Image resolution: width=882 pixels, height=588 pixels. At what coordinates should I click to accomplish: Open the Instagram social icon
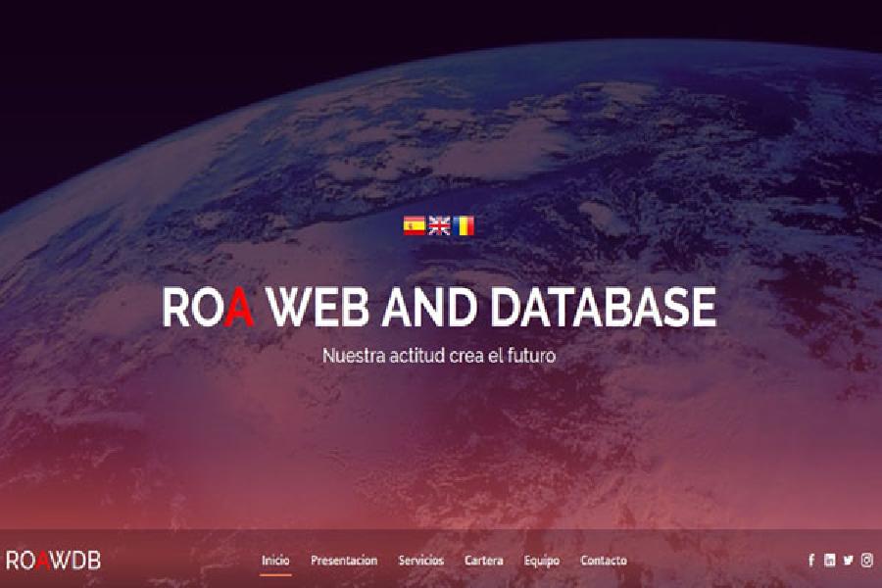point(867,560)
